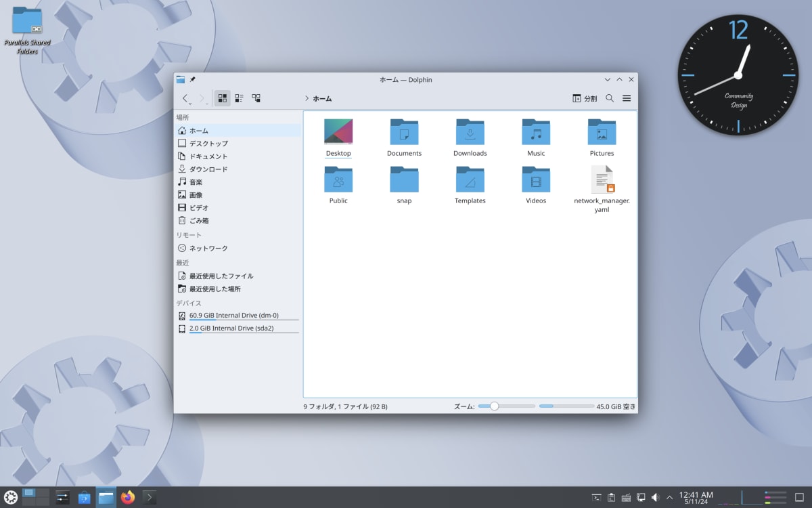
Task: Select the snap folder icon
Action: click(404, 179)
